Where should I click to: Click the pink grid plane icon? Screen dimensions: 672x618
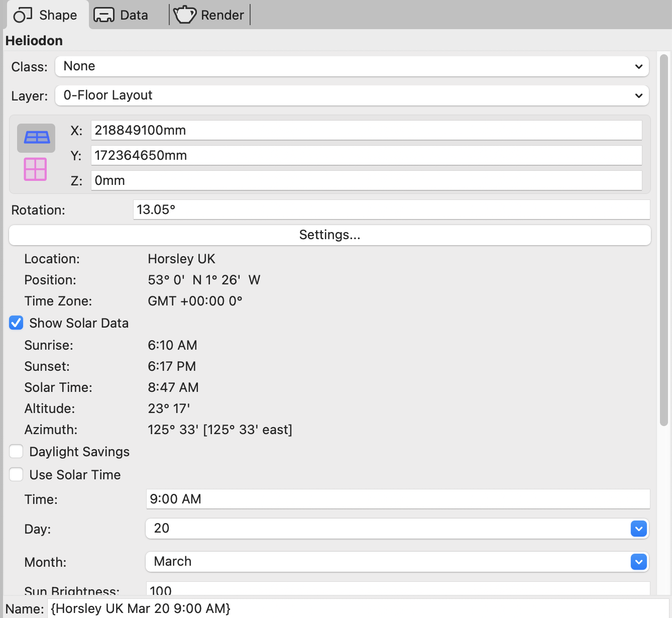point(35,169)
